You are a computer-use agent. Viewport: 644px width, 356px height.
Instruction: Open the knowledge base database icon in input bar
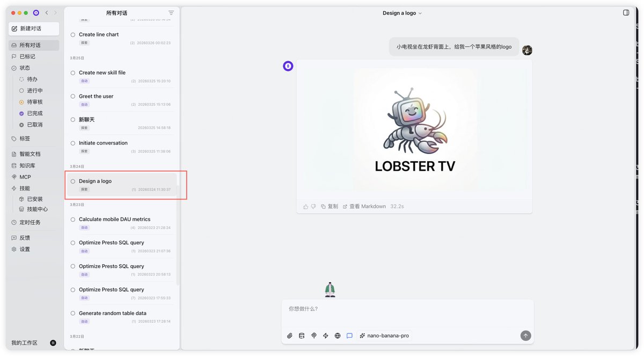click(x=302, y=336)
